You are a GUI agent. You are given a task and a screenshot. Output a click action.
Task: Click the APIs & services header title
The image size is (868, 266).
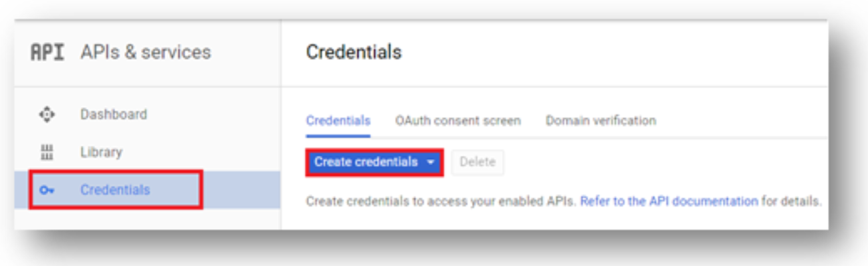146,52
